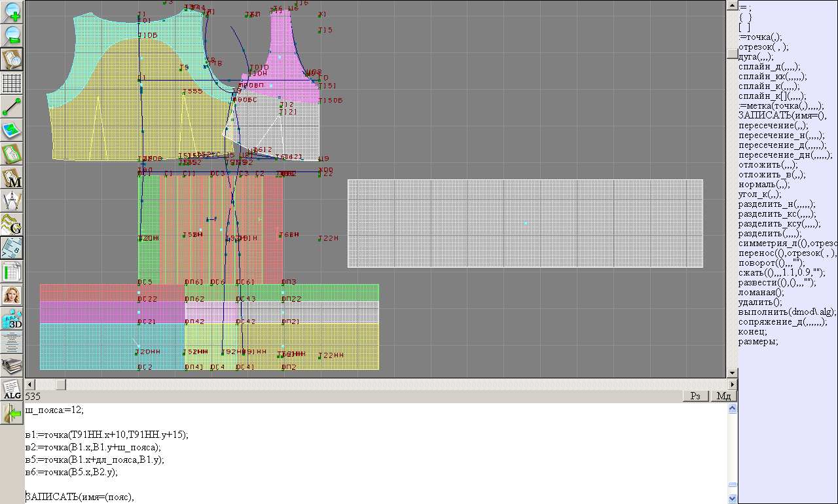Click the large white belt rectangle piece

point(525,223)
